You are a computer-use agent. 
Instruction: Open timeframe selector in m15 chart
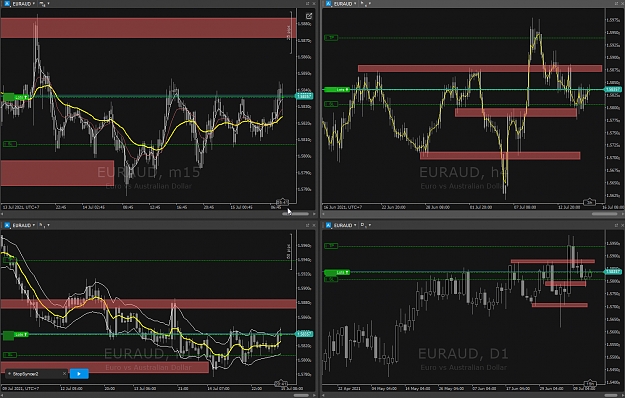[x=44, y=4]
